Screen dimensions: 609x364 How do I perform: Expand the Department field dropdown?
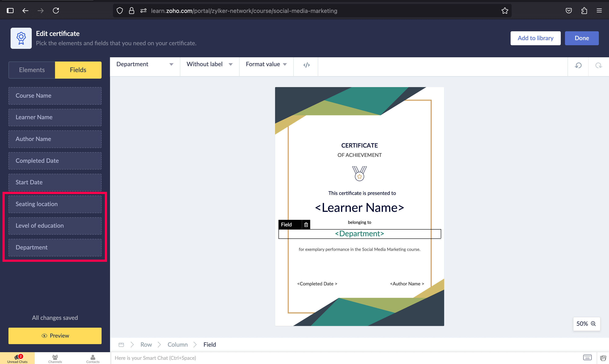145,64
